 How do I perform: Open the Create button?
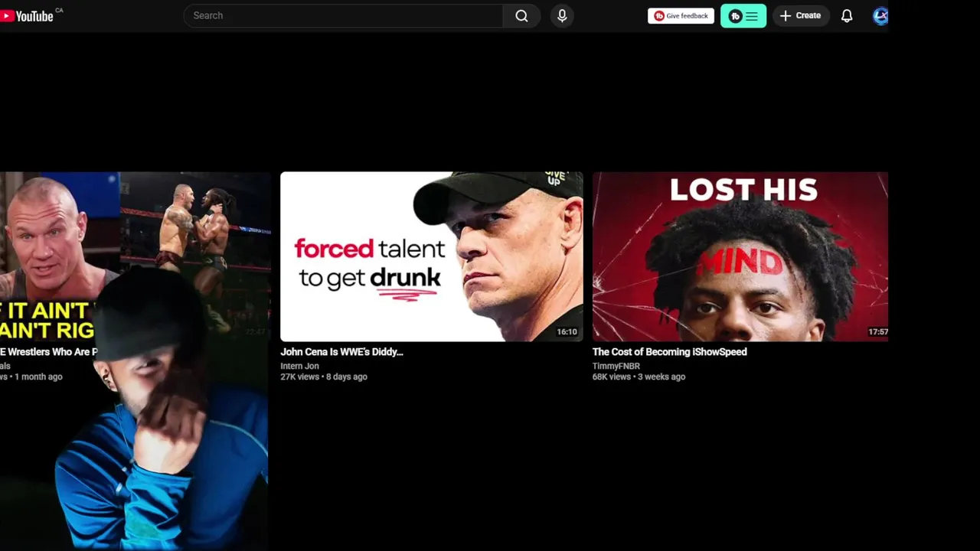click(800, 15)
